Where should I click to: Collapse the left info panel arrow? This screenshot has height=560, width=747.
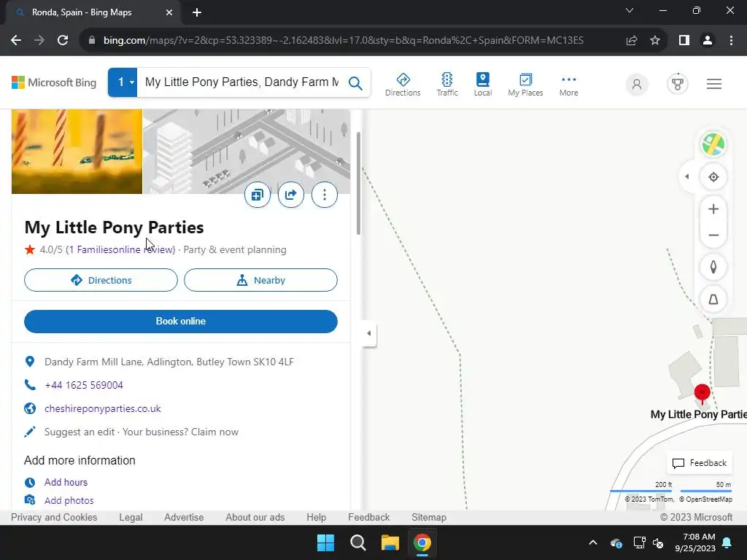coord(368,333)
